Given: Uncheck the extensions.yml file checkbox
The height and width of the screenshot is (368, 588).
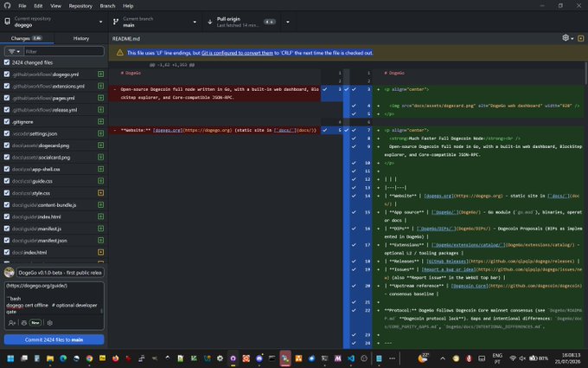Looking at the screenshot, I should tap(7, 86).
